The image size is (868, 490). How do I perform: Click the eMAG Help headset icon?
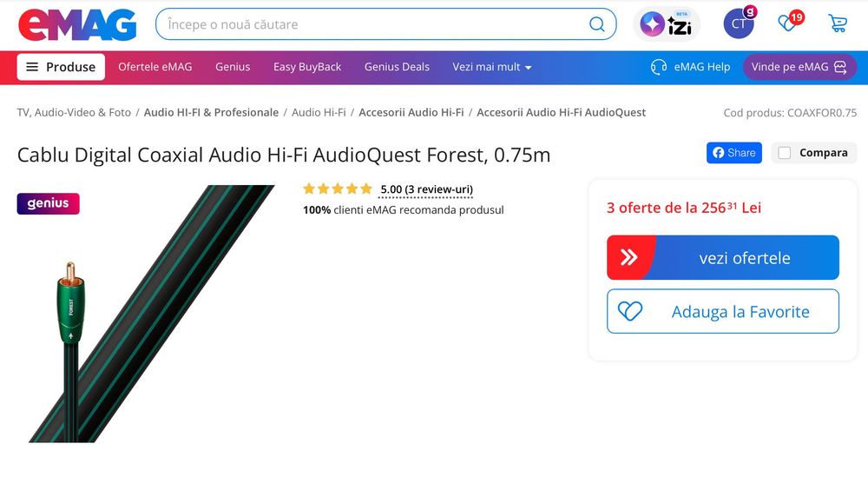(x=659, y=67)
